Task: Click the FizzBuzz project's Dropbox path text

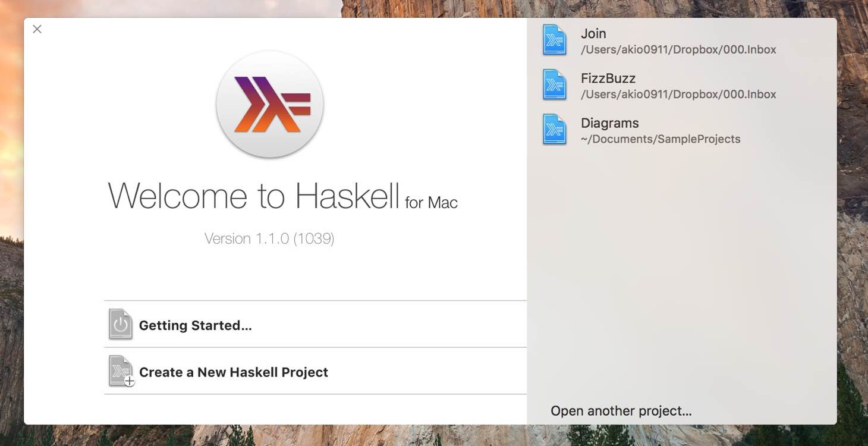Action: click(678, 94)
